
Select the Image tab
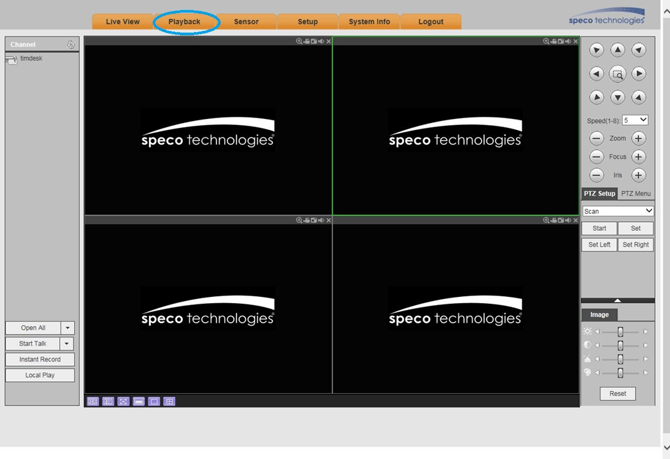599,315
